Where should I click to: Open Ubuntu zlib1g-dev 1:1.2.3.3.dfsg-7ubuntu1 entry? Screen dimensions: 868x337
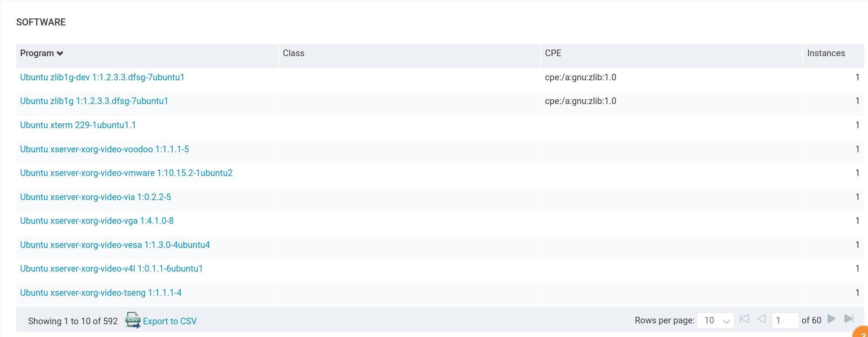click(102, 77)
